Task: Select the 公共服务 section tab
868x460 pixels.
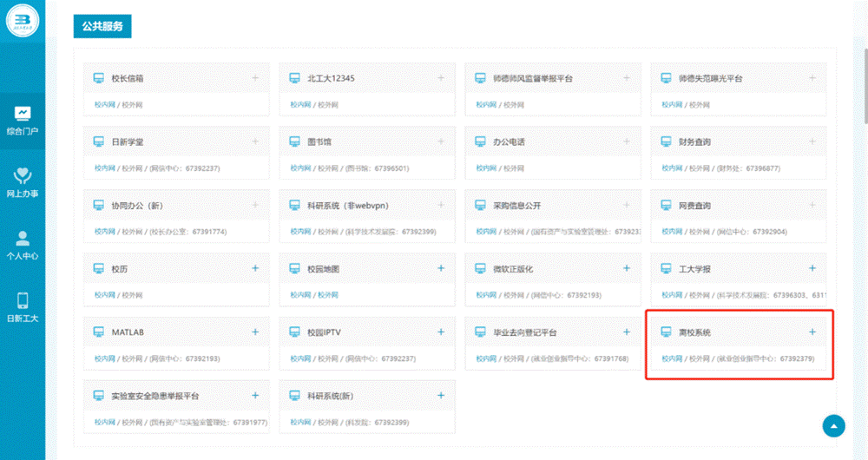Action: (x=102, y=26)
